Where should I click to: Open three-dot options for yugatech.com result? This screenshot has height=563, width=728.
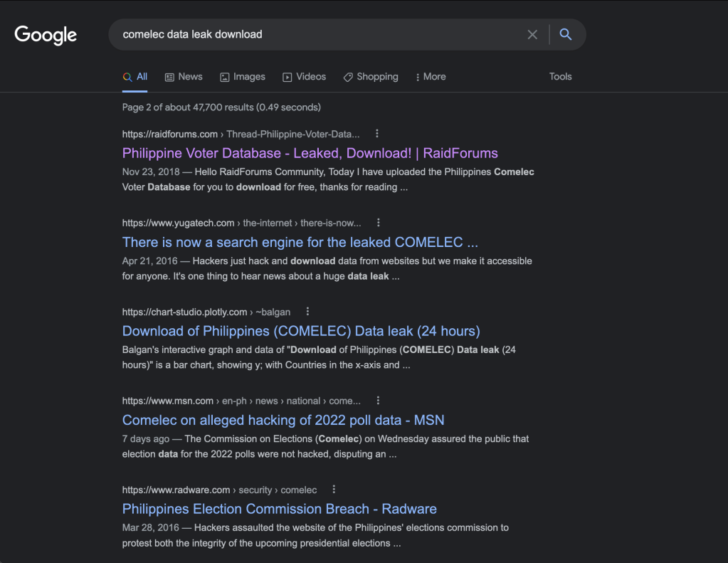(379, 223)
